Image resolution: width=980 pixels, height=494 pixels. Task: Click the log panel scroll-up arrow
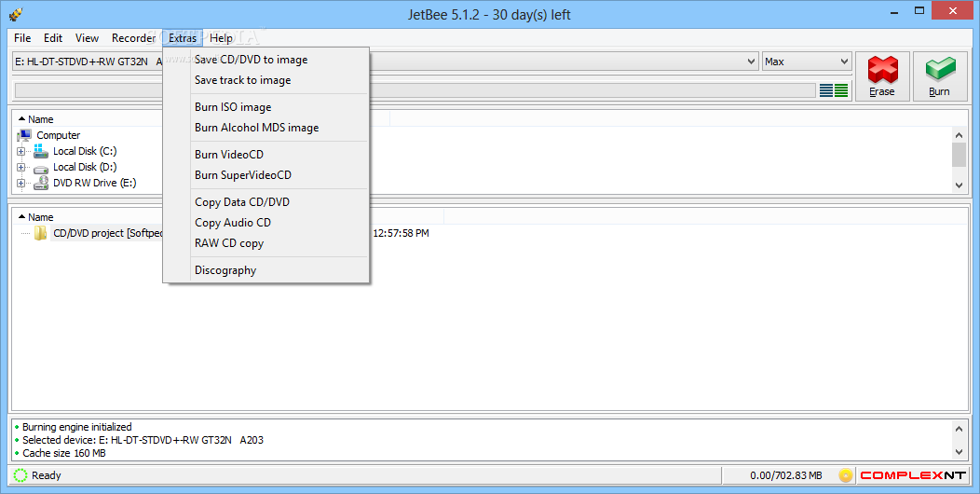[x=960, y=429]
